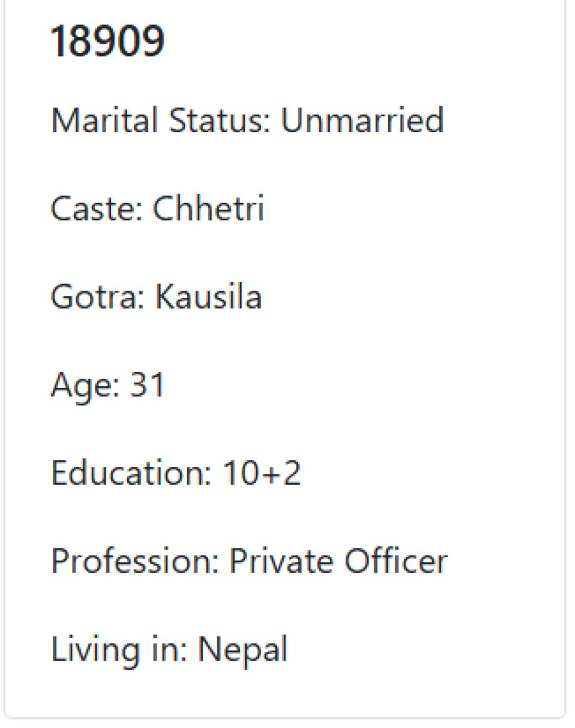The image size is (575, 728).
Task: Select the 10+2 education value
Action: (x=262, y=473)
